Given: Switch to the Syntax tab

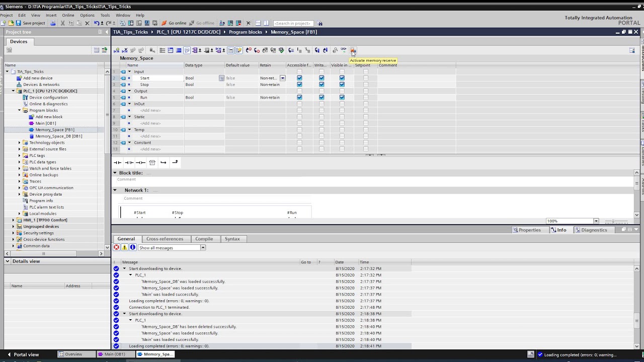Looking at the screenshot, I should pos(232,239).
